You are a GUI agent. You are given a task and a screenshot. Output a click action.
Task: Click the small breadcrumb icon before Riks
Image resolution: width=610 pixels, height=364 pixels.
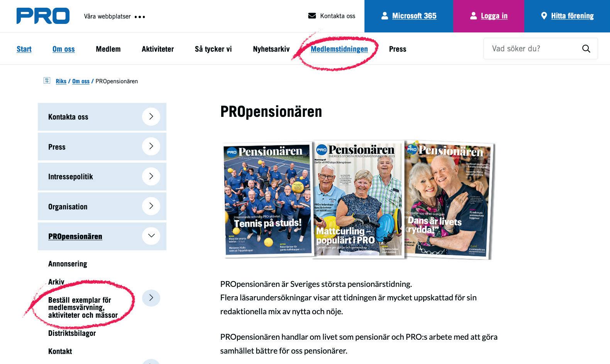[47, 81]
